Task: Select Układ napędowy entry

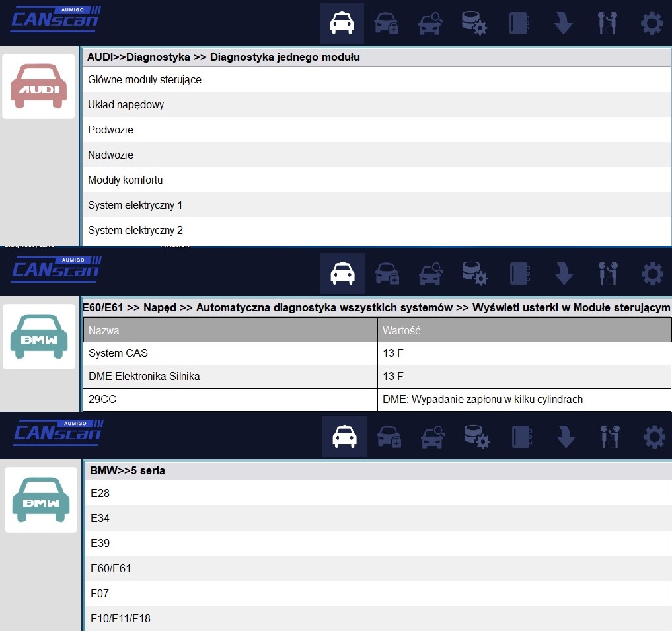Action: [377, 104]
